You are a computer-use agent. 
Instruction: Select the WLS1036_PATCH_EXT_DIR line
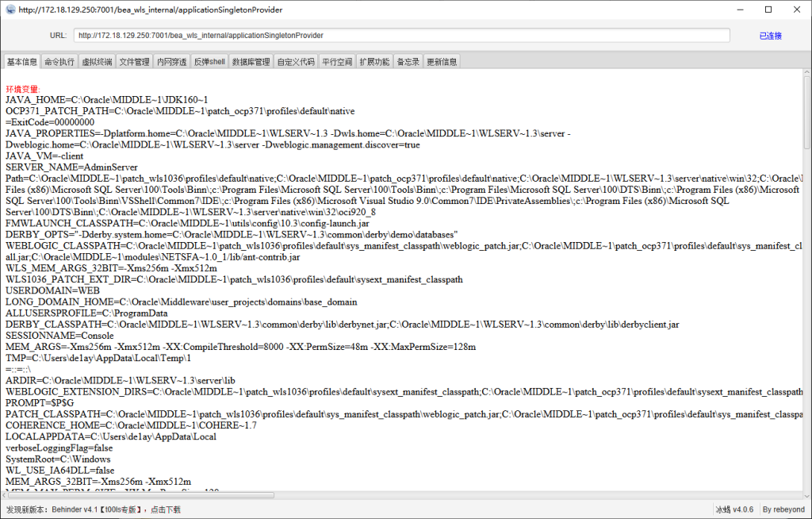click(x=234, y=279)
